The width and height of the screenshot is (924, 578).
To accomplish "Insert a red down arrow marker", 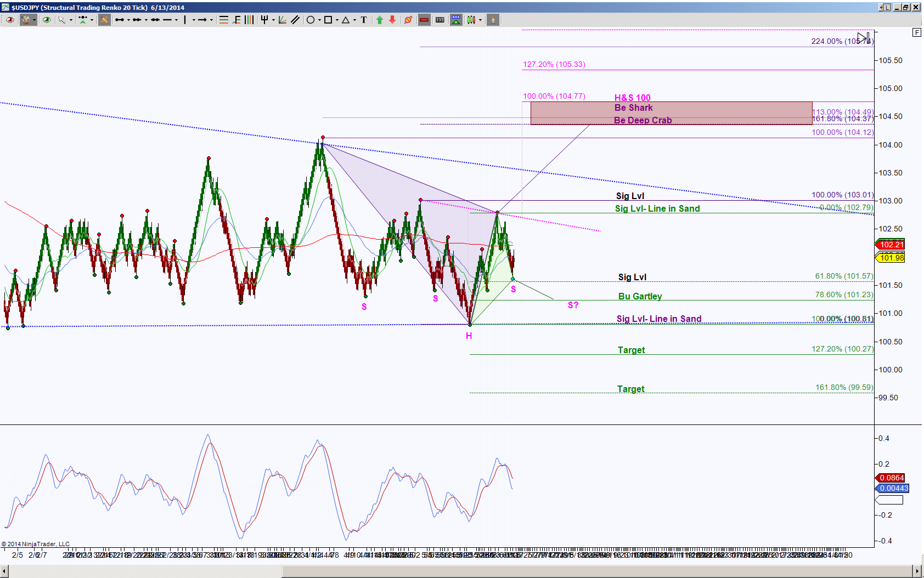I will click(x=392, y=20).
